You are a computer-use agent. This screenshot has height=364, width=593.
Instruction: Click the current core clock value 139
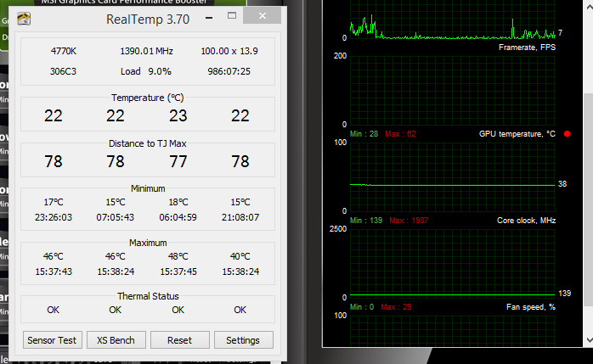coord(565,294)
